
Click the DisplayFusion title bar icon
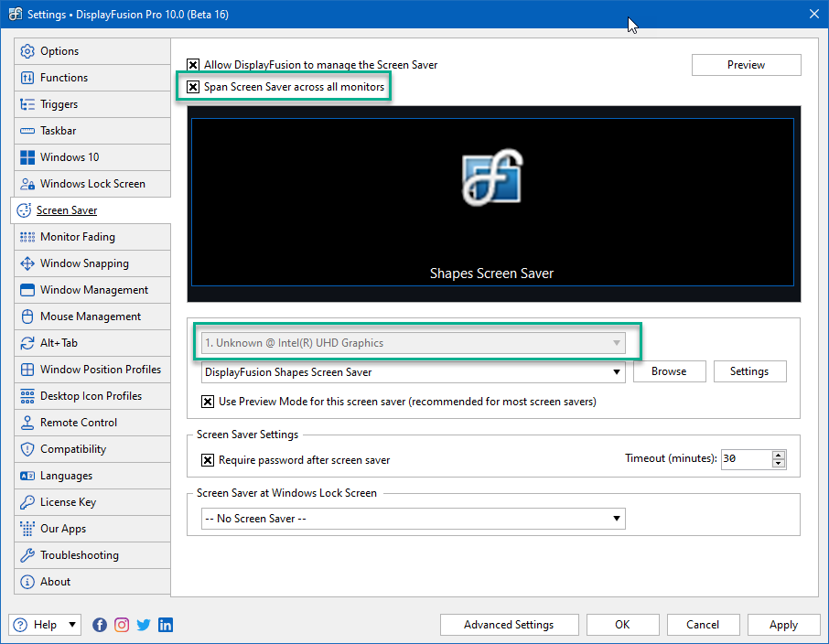coord(16,15)
